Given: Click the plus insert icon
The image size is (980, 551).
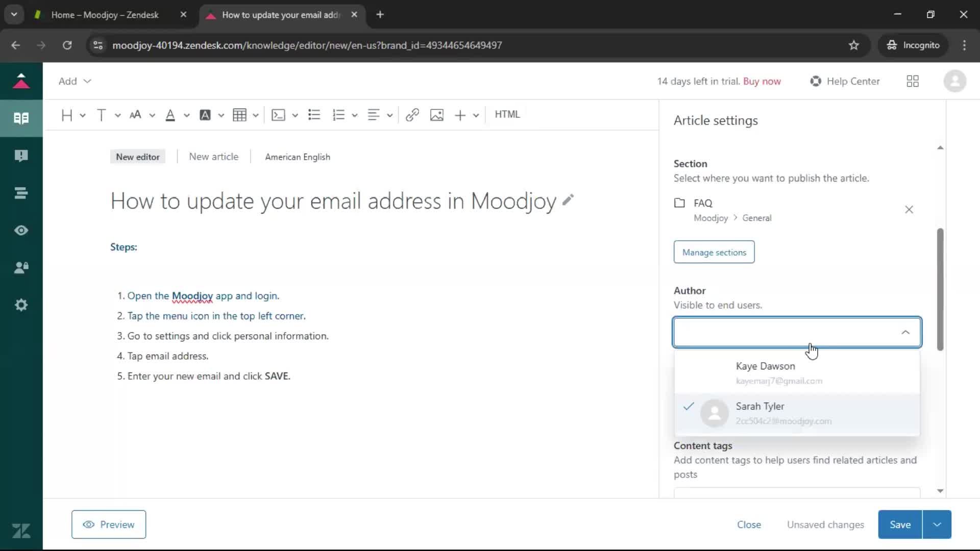Looking at the screenshot, I should [x=460, y=115].
